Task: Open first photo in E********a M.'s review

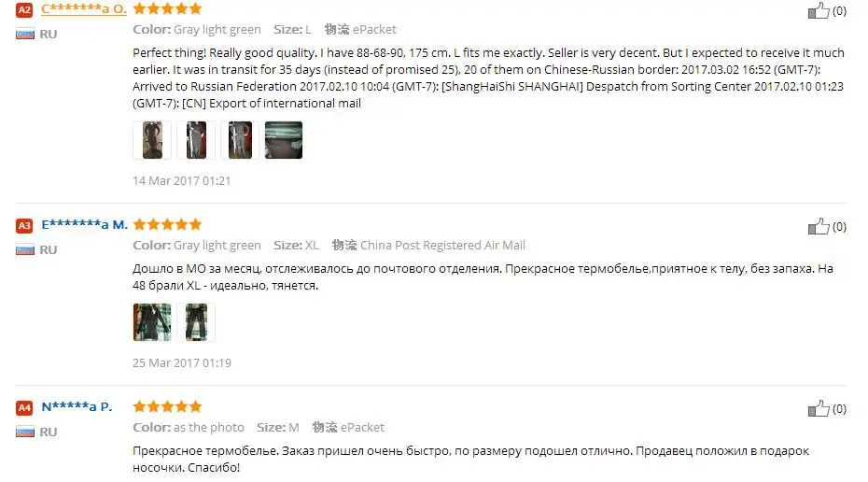Action: [x=152, y=322]
